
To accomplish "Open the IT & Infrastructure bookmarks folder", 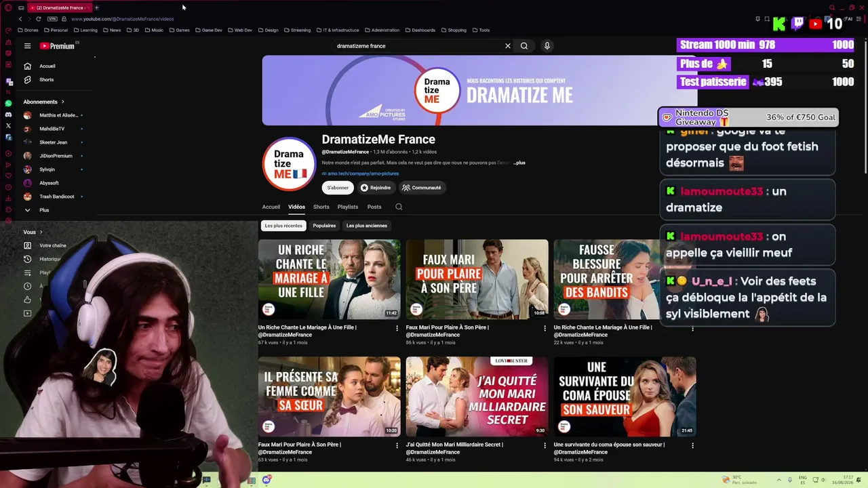I will [338, 30].
